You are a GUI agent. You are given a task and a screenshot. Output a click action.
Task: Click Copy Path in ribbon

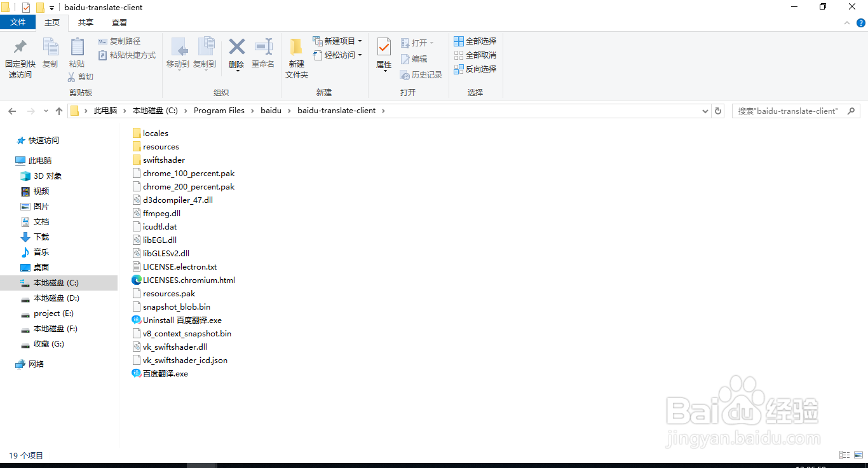[x=119, y=41]
